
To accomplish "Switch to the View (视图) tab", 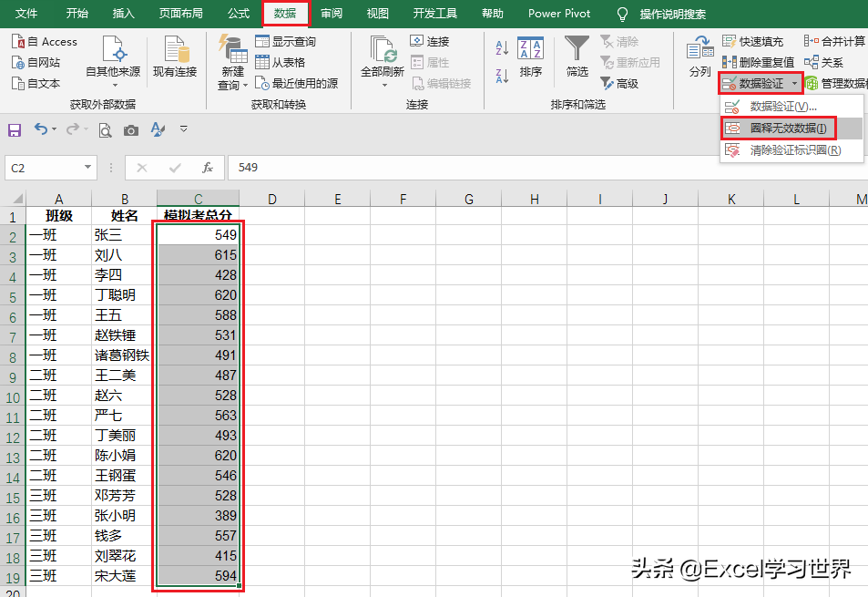I will [378, 14].
